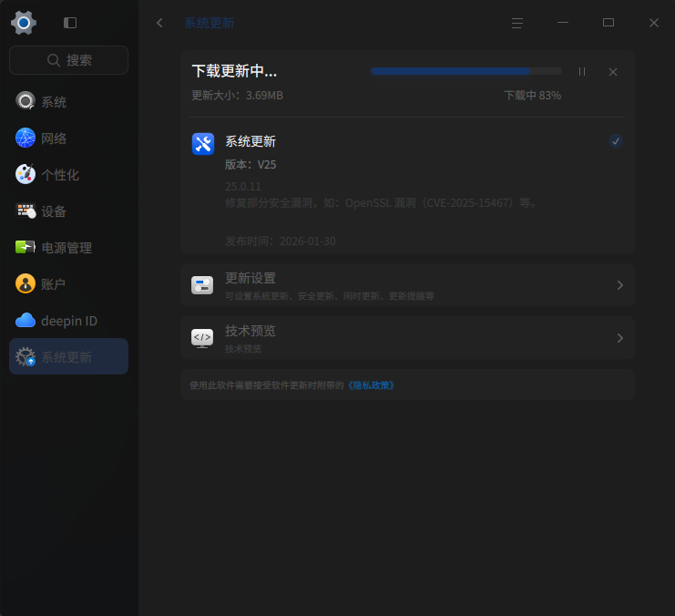This screenshot has width=675, height=616.
Task: Click the OpenSSL CVE-2025-15467 description
Action: coord(382,203)
